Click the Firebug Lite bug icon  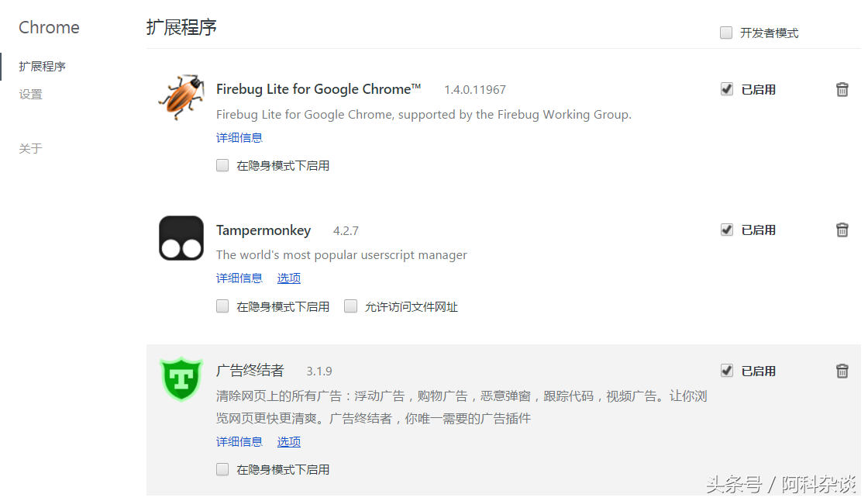[x=181, y=96]
